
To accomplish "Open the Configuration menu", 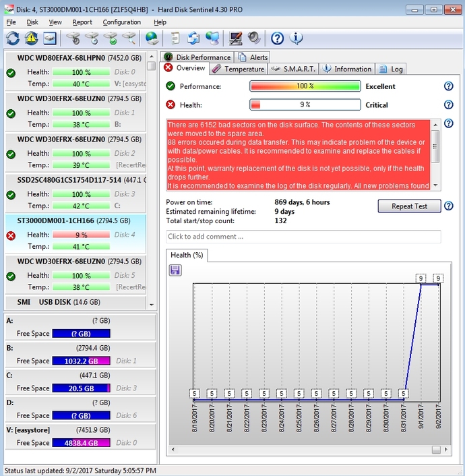I will [x=121, y=22].
